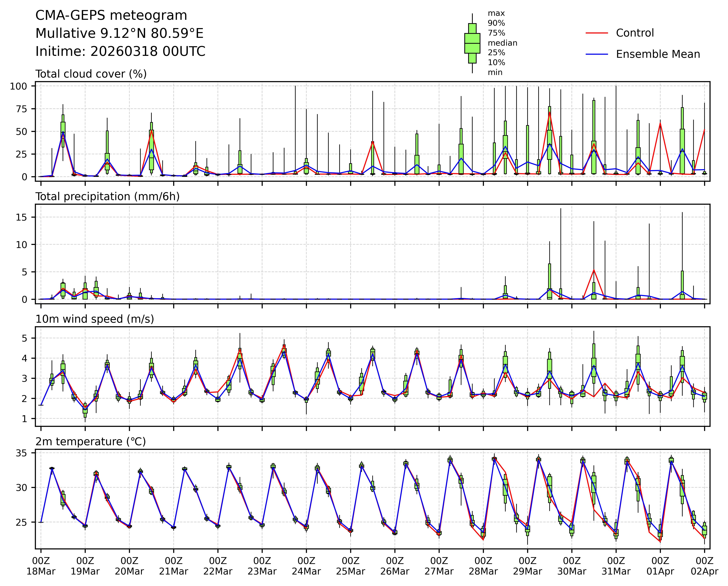This screenshot has height=586, width=728.
Task: Click the green boxplot legend symbol
Action: (472, 43)
